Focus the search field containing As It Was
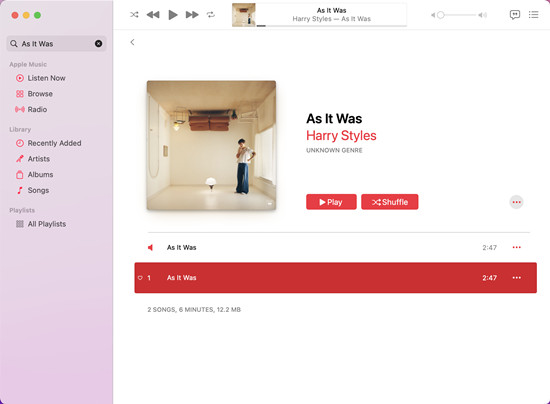This screenshot has width=550, height=404. 56,43
